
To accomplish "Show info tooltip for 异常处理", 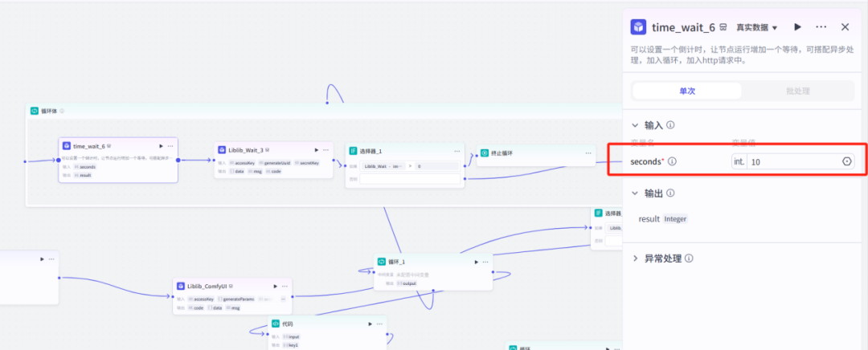I will click(x=690, y=258).
